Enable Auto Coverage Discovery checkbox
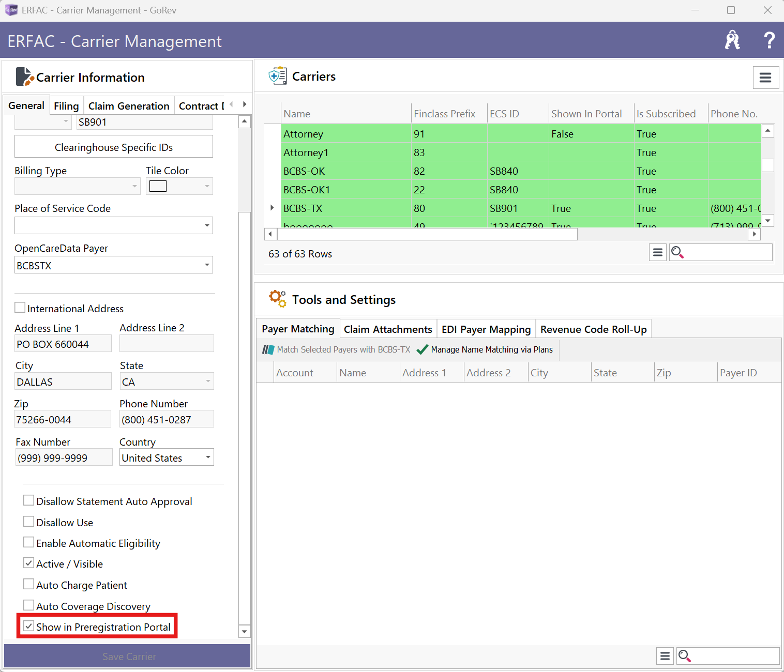Screen dimensions: 784x672 click(29, 605)
